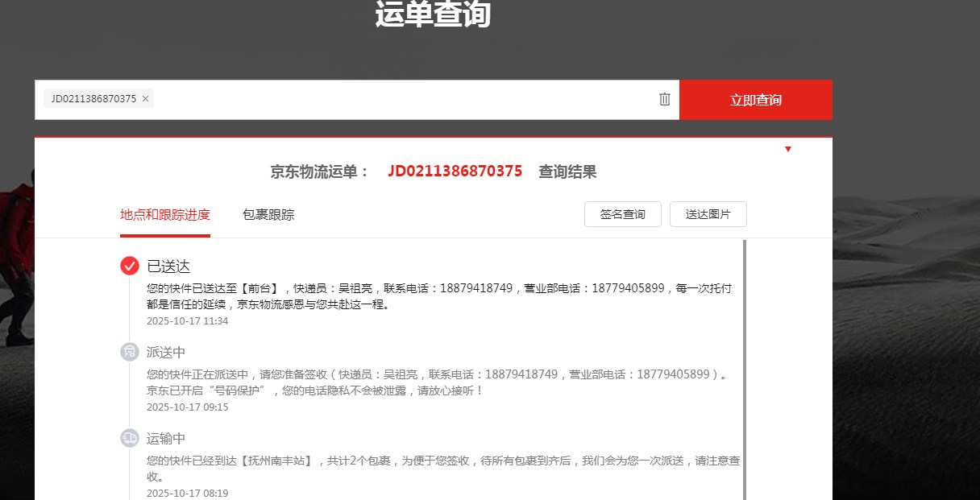Click the 派送中 status heading
This screenshot has width=980, height=500.
[x=166, y=352]
